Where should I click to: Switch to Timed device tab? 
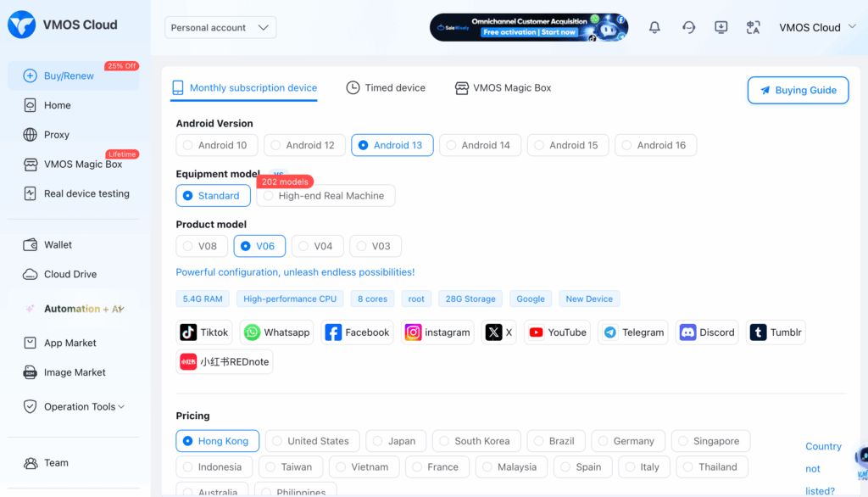pos(386,87)
